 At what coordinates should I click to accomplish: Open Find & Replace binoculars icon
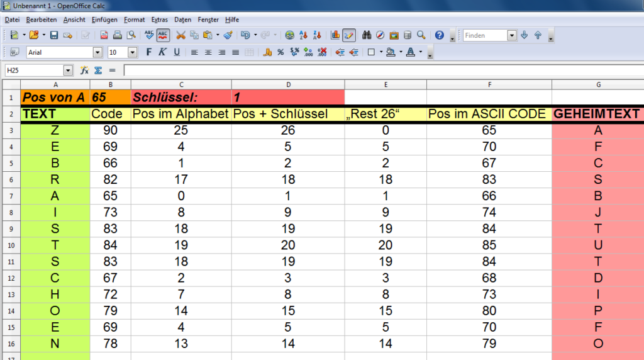pos(367,35)
